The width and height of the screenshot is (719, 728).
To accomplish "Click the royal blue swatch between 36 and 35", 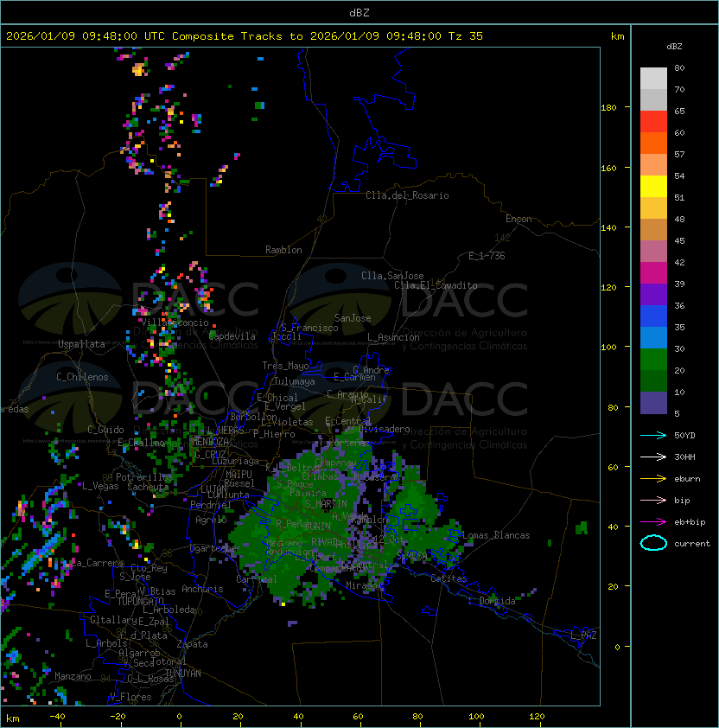I will [653, 316].
